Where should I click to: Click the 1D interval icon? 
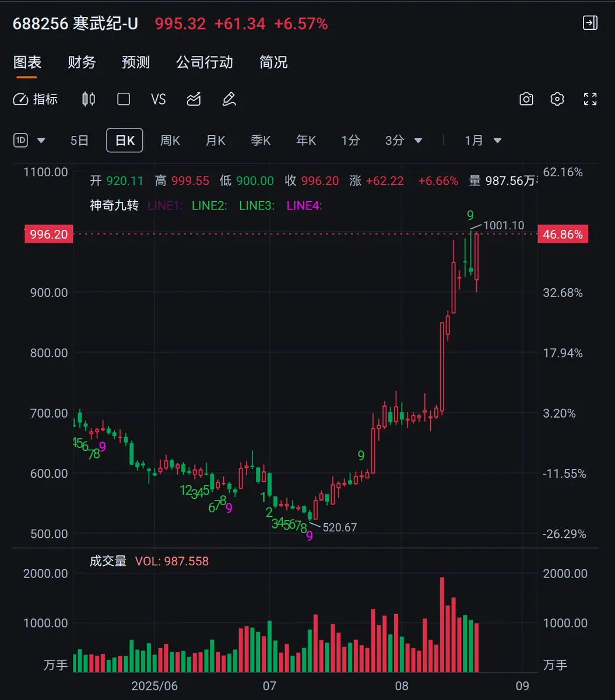[20, 141]
